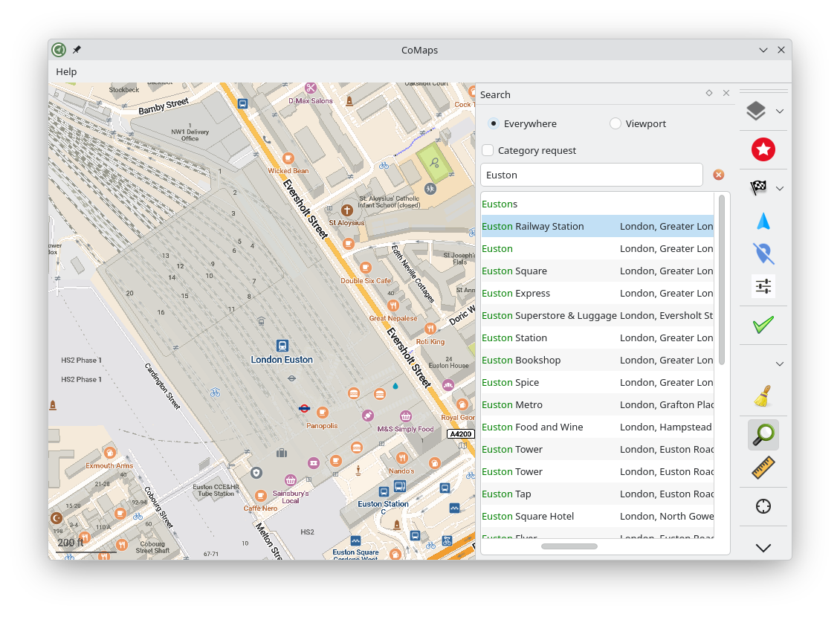
Task: Open the Help menu
Action: 66,72
